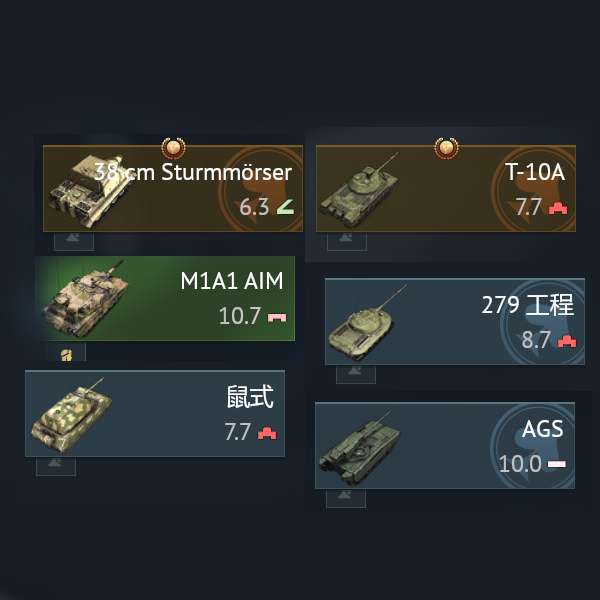Click the talisman medal above the T-10A card
The width and height of the screenshot is (600, 600).
[x=446, y=148]
